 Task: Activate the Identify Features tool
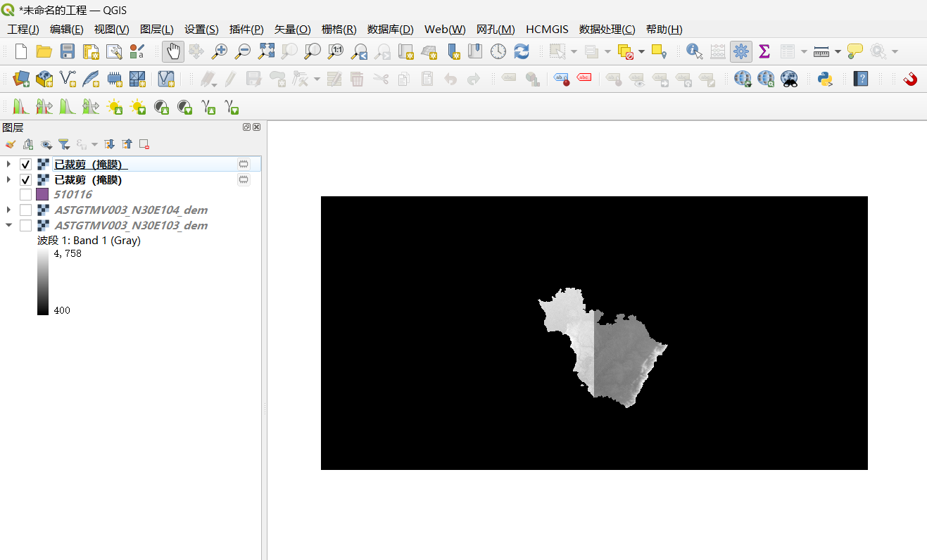tap(694, 51)
